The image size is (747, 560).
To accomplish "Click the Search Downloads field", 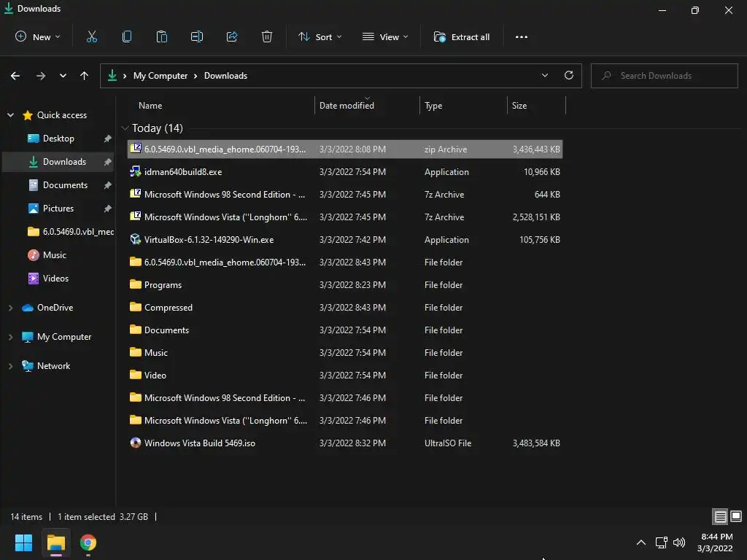I will click(x=664, y=75).
